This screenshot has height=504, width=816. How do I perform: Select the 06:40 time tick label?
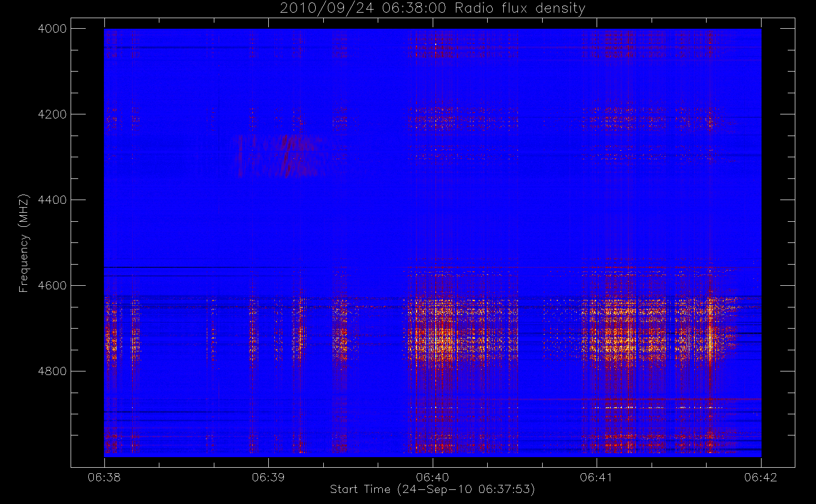point(433,477)
